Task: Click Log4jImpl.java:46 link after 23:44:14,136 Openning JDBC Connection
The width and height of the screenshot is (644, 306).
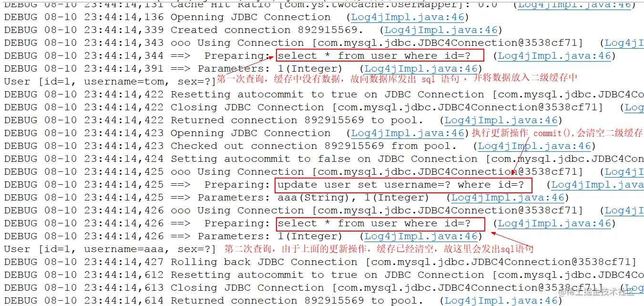Action: [x=408, y=17]
